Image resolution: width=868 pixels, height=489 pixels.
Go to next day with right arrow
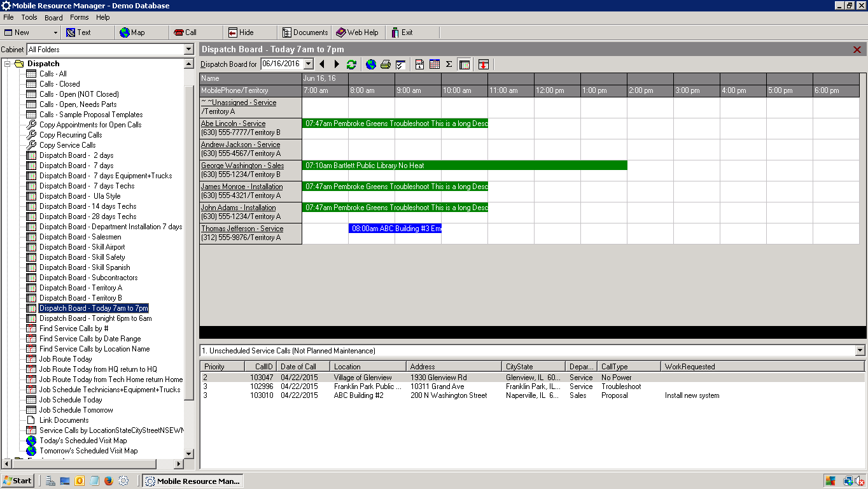point(337,64)
